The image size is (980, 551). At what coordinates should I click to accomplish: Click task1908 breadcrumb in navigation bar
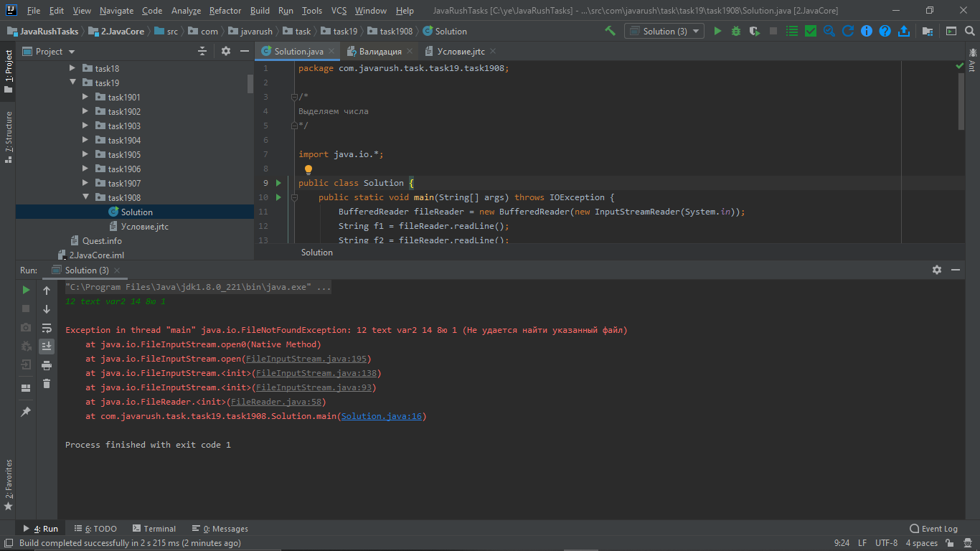(390, 31)
